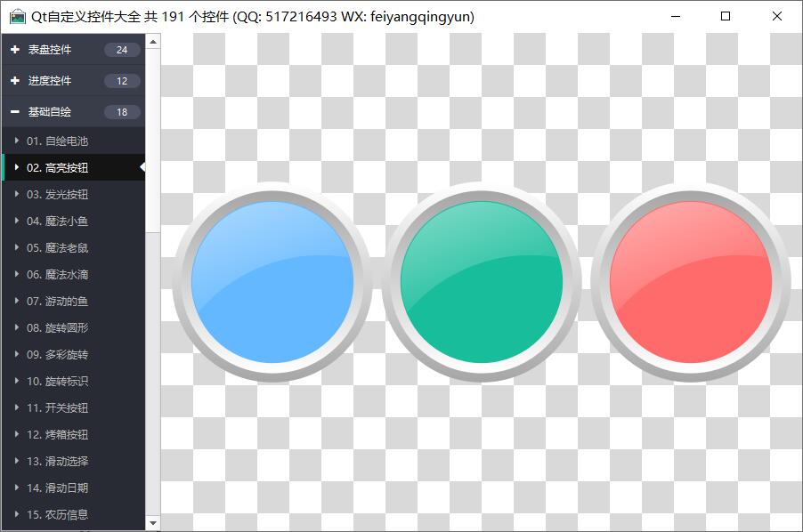Expand the 进度控件 category
The image size is (803, 532).
[50, 81]
